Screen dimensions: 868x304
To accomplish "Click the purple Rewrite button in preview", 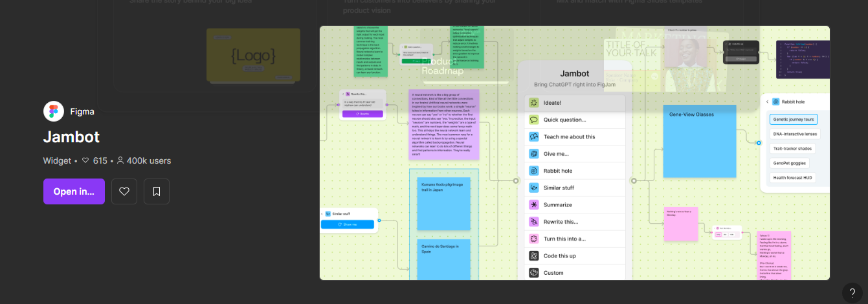I will click(362, 114).
